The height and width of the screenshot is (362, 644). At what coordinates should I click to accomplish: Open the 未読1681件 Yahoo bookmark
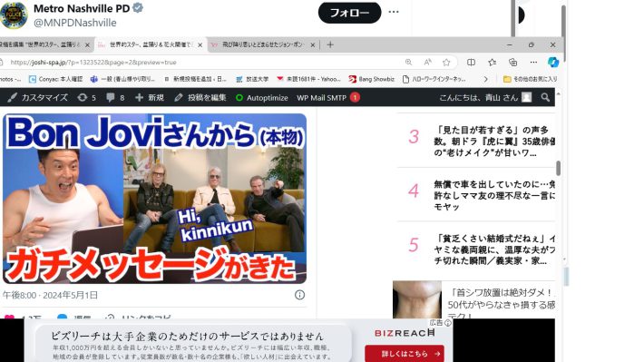point(309,79)
